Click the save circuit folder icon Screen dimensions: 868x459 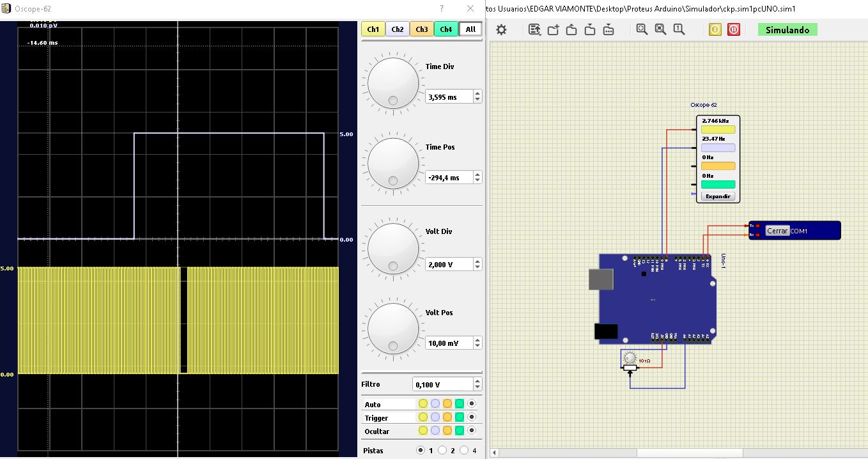(590, 29)
